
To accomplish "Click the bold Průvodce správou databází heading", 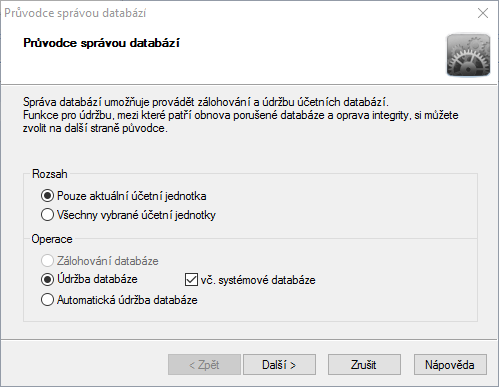I will [101, 43].
